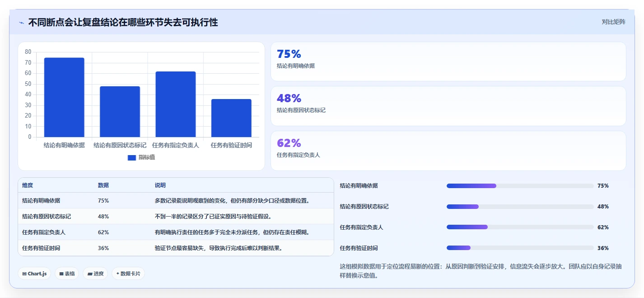644x298 pixels.
Task: Click the 结论有明确依据 bar in the chart
Action: [x=64, y=97]
